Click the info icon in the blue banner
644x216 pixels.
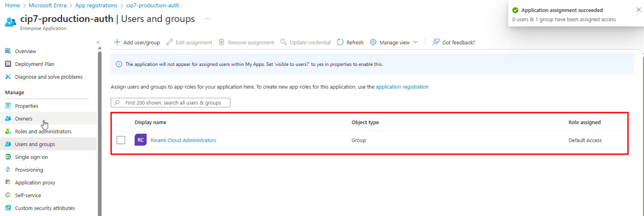click(119, 65)
